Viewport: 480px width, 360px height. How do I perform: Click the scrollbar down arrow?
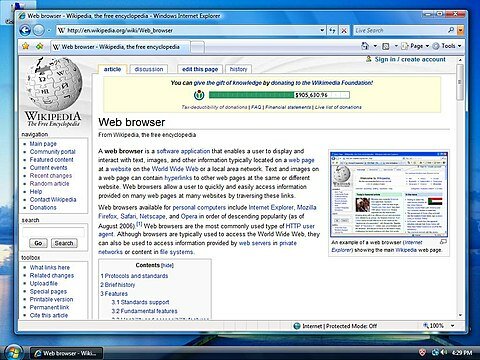[460, 315]
